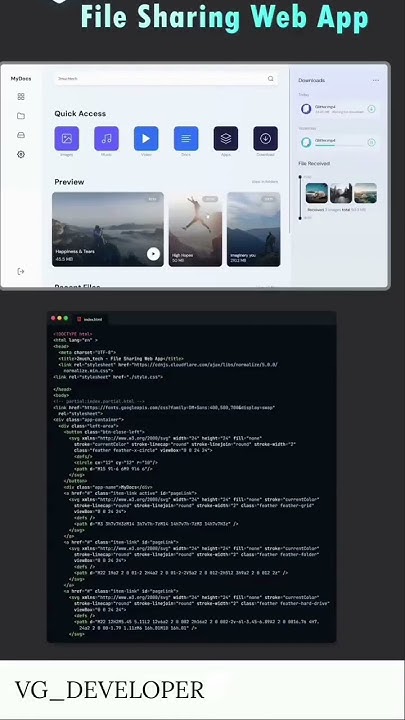Screen dimensions: 405x720
Task: Select the hard-drive icon in the sidebar
Action: click(21, 135)
